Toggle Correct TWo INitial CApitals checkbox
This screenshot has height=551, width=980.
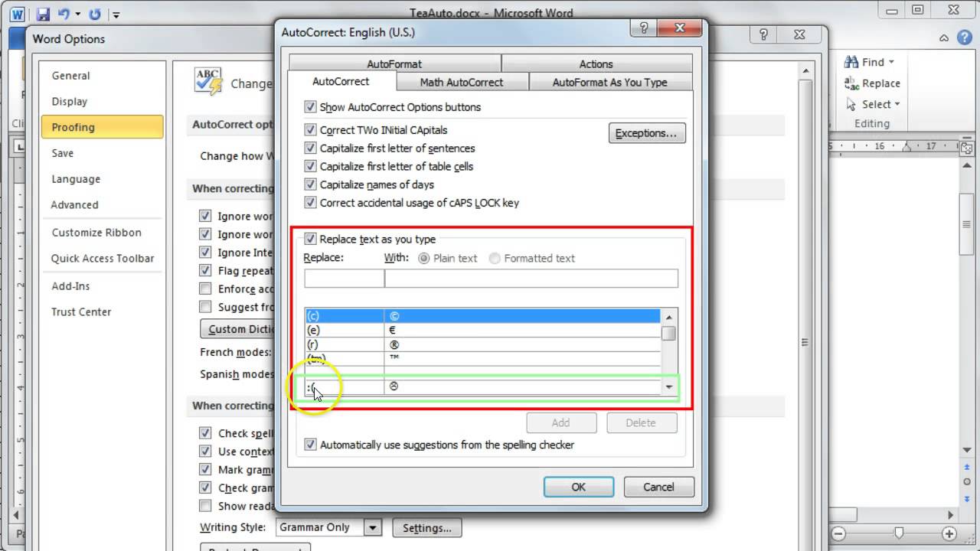[x=310, y=130]
